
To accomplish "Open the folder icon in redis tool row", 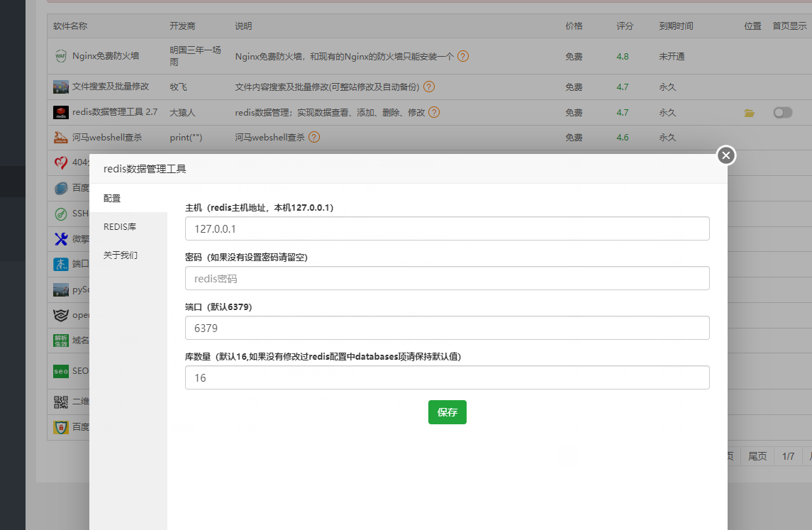I will coord(749,112).
